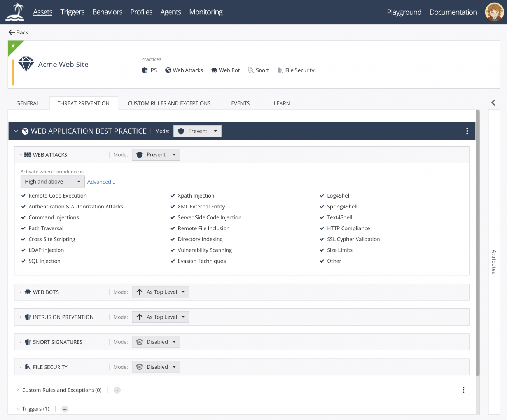Toggle SQL Injection check
The image size is (507, 420).
coord(23,261)
